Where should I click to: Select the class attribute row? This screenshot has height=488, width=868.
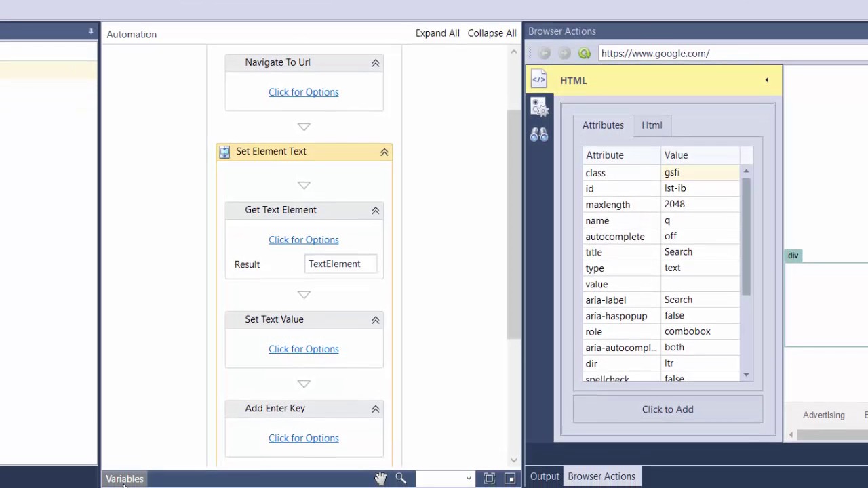pos(661,173)
